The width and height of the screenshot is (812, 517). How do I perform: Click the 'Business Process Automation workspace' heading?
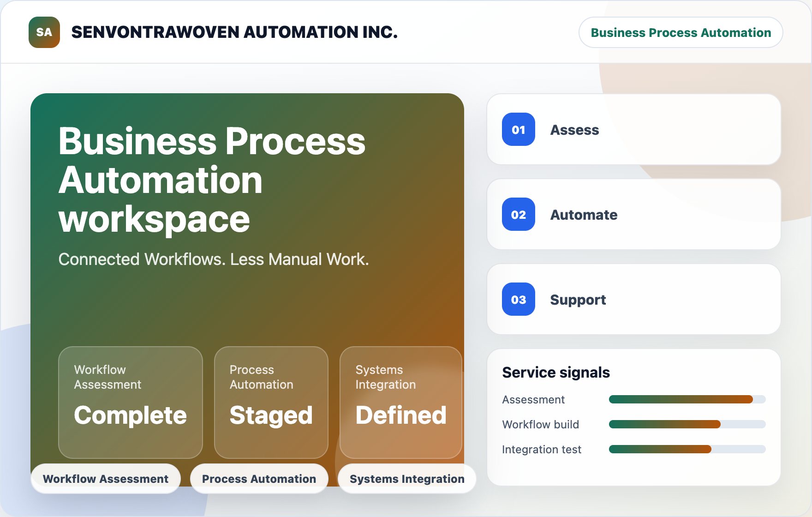pos(212,180)
